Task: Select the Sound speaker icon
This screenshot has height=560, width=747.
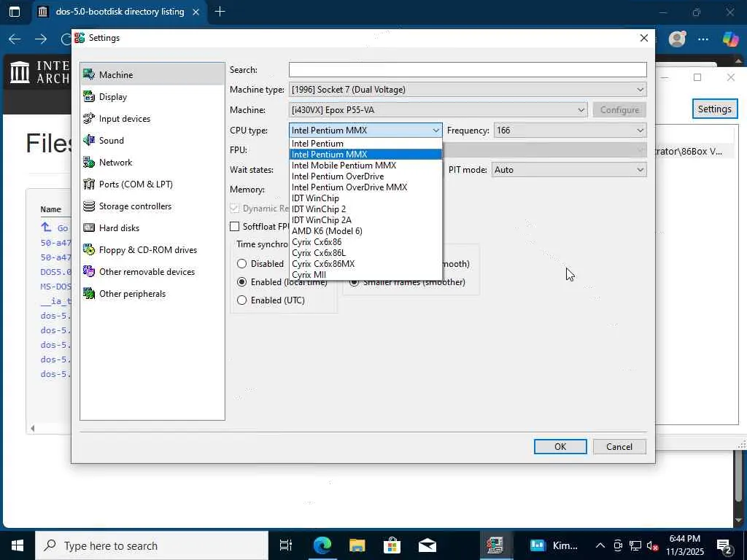Action: click(x=89, y=140)
